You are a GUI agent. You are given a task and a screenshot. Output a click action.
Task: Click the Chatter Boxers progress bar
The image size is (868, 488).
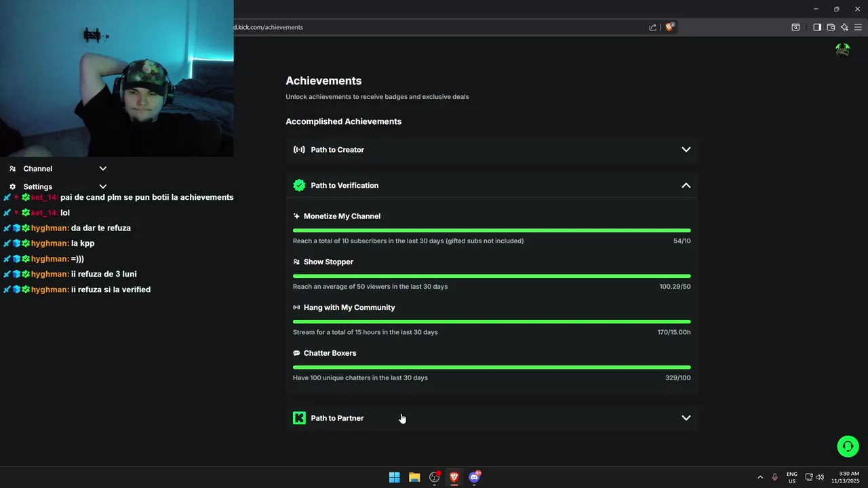[492, 367]
